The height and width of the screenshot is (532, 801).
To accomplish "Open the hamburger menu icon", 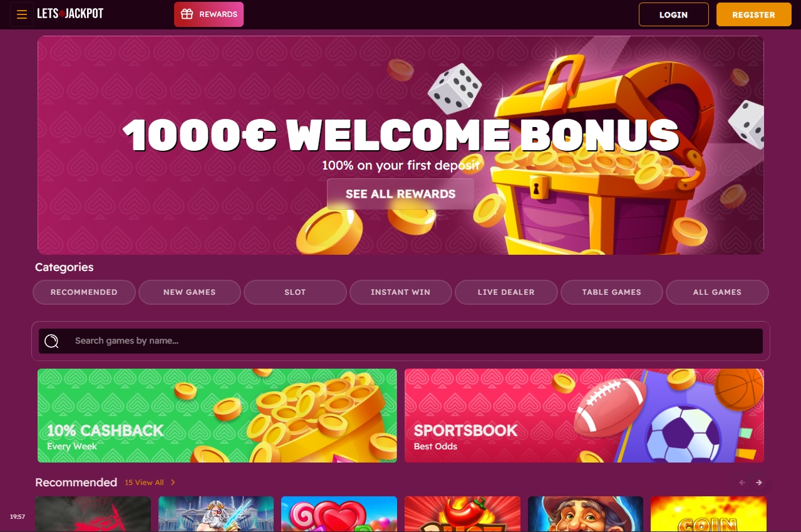I will pyautogui.click(x=22, y=14).
